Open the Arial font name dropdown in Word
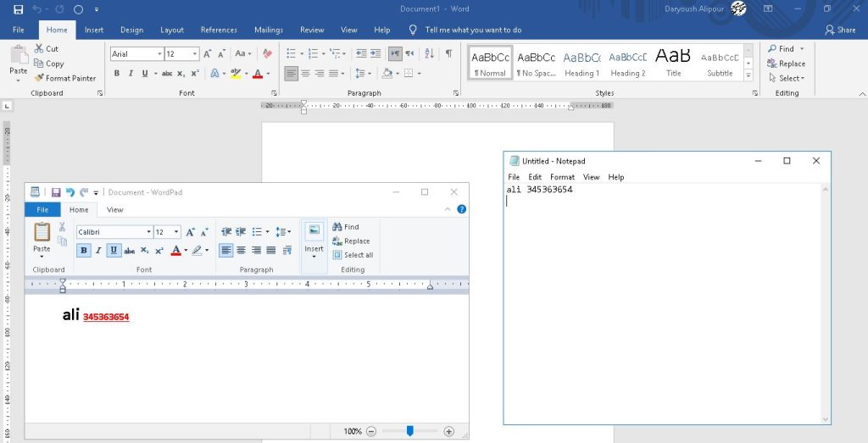The width and height of the screenshot is (868, 443). pos(159,54)
